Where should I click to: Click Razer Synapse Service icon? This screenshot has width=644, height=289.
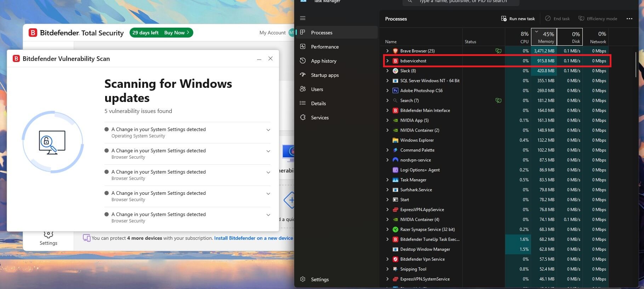[x=395, y=229]
